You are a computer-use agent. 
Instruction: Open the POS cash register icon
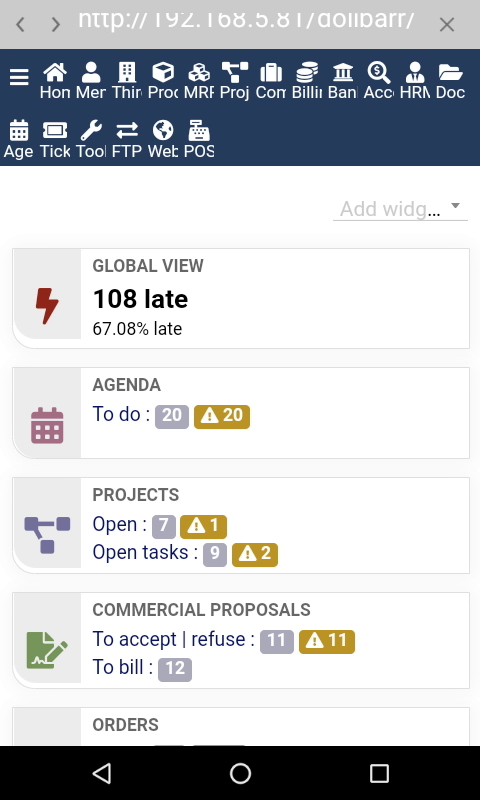click(198, 131)
